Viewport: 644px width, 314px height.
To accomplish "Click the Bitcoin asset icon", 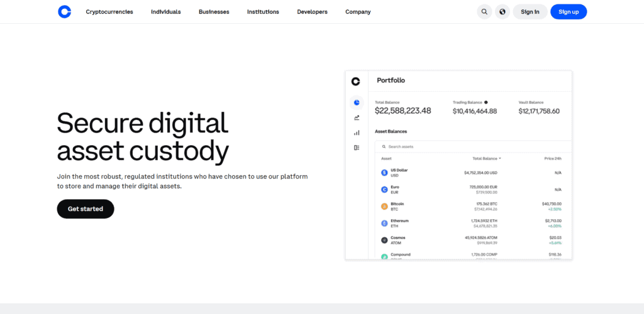I will 384,206.
